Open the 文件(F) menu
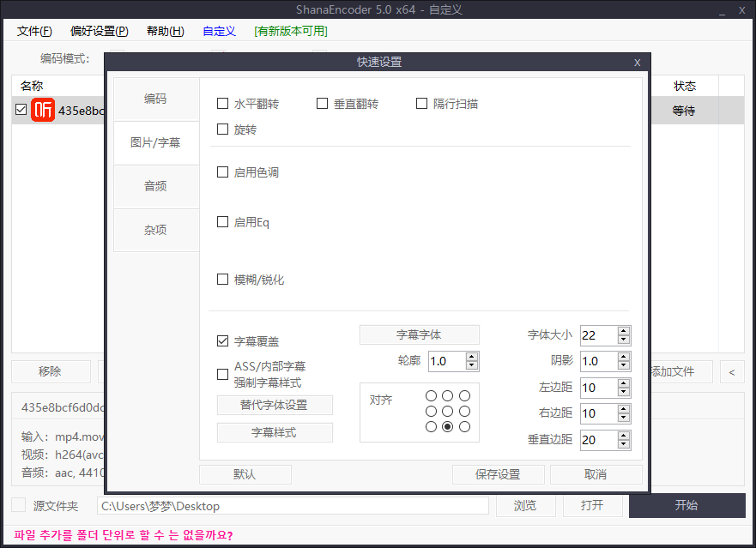The width and height of the screenshot is (756, 548). (x=34, y=32)
